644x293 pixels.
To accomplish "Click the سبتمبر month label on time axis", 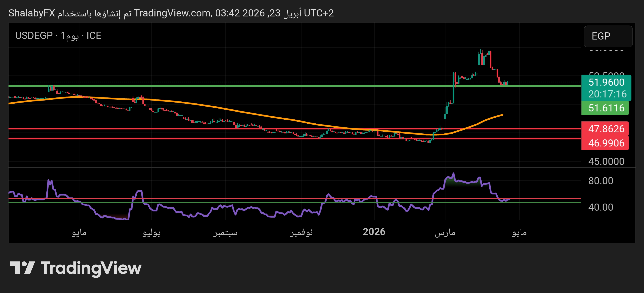I will click(x=225, y=232).
